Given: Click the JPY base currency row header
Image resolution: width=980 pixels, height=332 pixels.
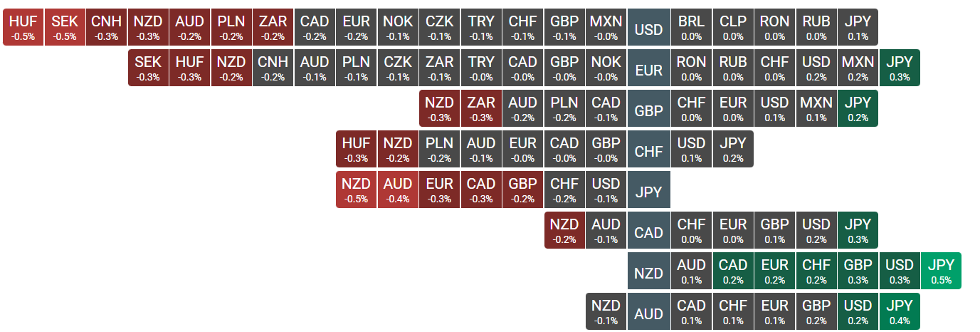Looking at the screenshot, I should coord(648,192).
